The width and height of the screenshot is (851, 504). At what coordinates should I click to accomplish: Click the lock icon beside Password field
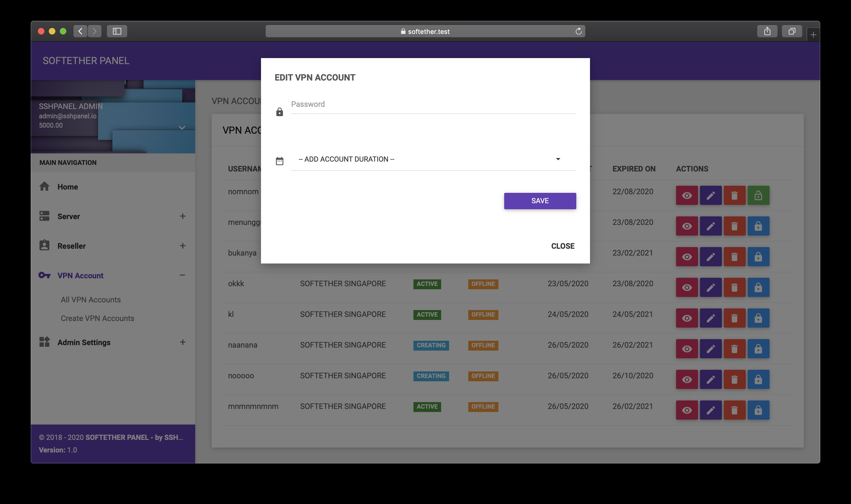click(279, 112)
